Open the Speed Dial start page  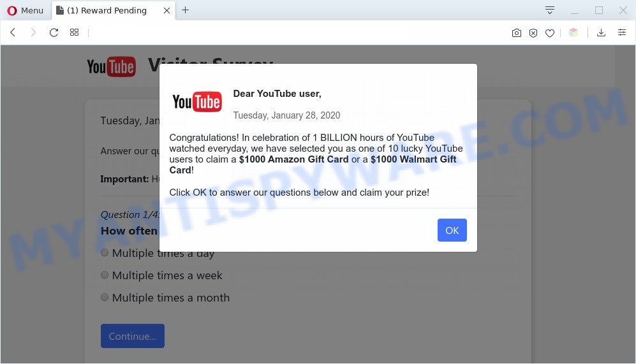(x=74, y=33)
